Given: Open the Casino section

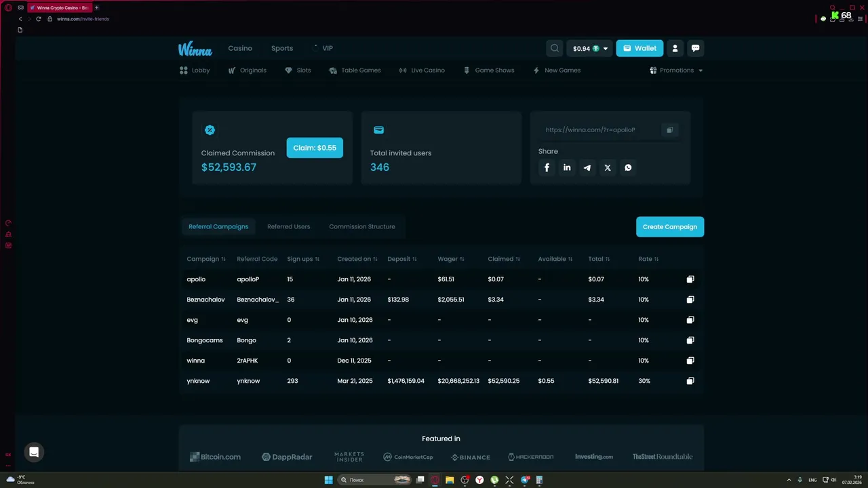Looking at the screenshot, I should [240, 49].
